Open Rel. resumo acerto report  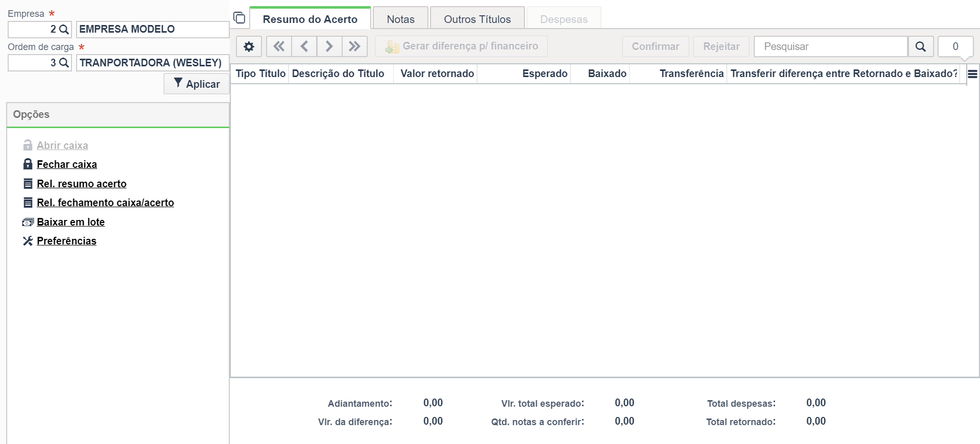[82, 184]
